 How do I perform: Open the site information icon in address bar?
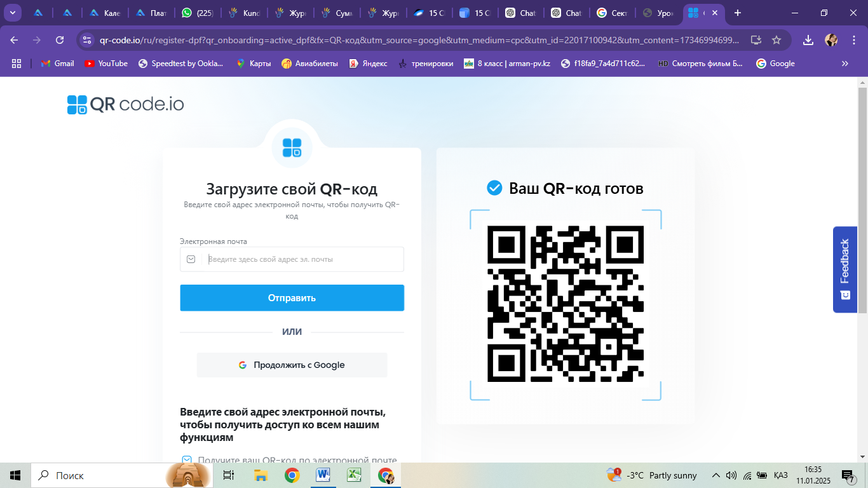87,40
